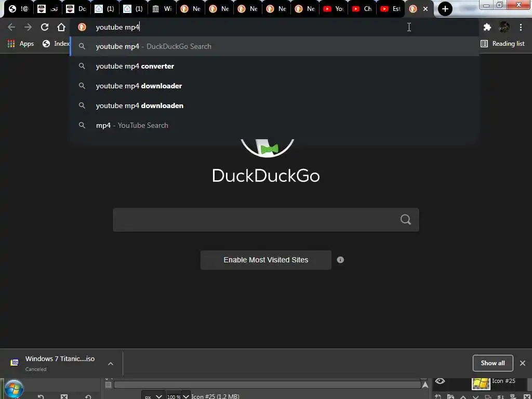
Task: Select suggestion "mp4 - YouTube Search"
Action: (274, 125)
